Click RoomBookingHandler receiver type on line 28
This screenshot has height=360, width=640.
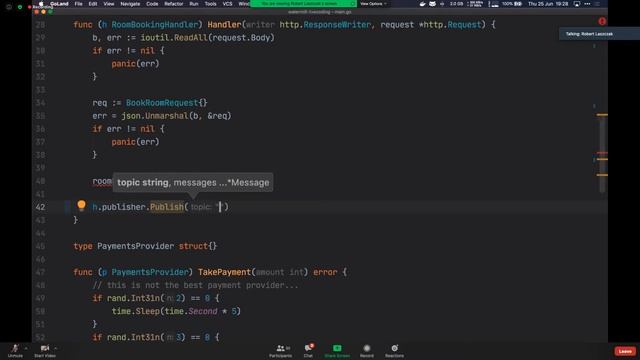[x=154, y=24]
